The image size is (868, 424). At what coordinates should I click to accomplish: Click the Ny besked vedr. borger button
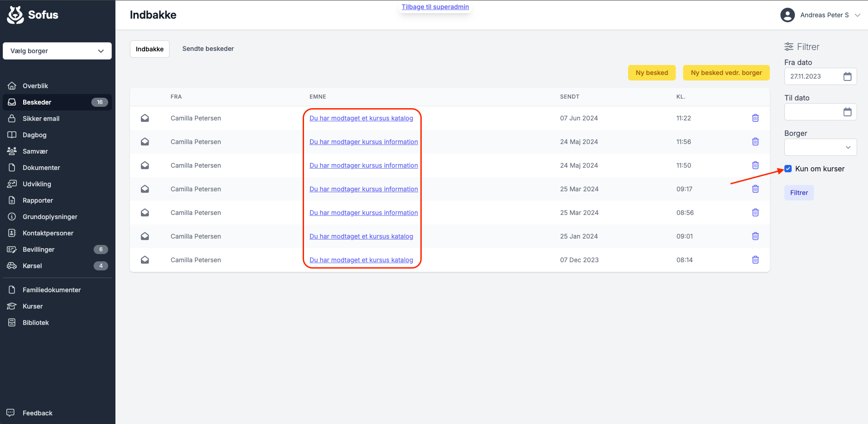pos(726,73)
